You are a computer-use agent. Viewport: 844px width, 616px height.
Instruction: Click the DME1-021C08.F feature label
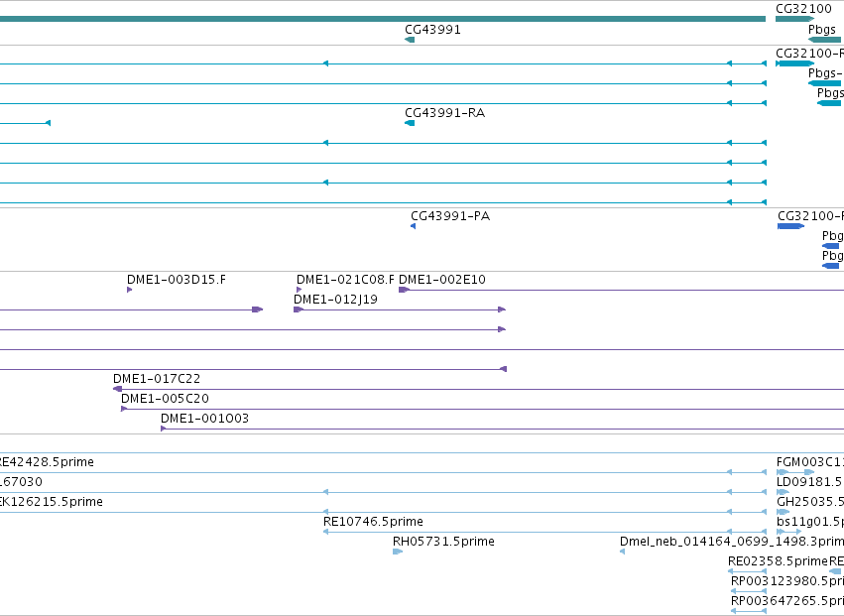pyautogui.click(x=345, y=280)
